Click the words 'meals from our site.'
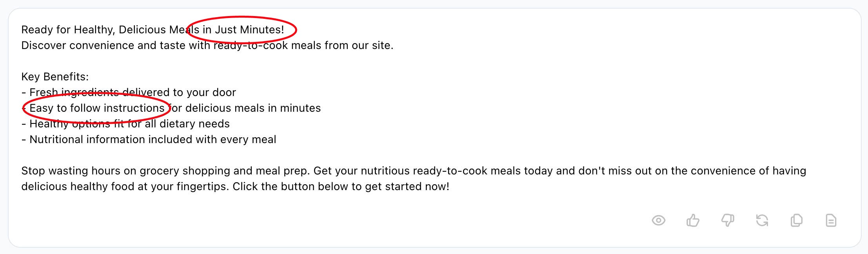Screen dimensions: 868x254 [x=342, y=45]
